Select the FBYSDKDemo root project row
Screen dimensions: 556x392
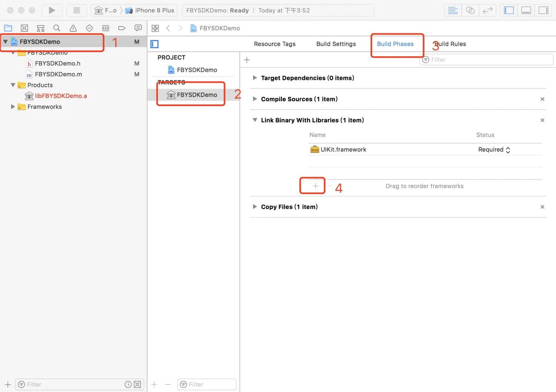[73, 41]
